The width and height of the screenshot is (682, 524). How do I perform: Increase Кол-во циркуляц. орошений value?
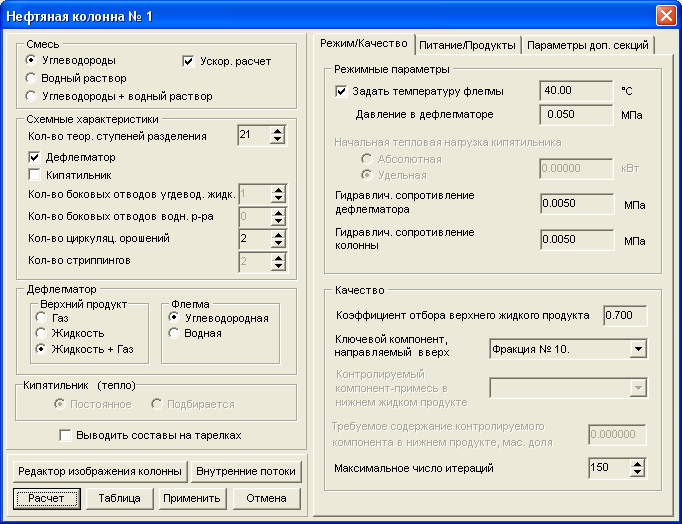click(278, 234)
